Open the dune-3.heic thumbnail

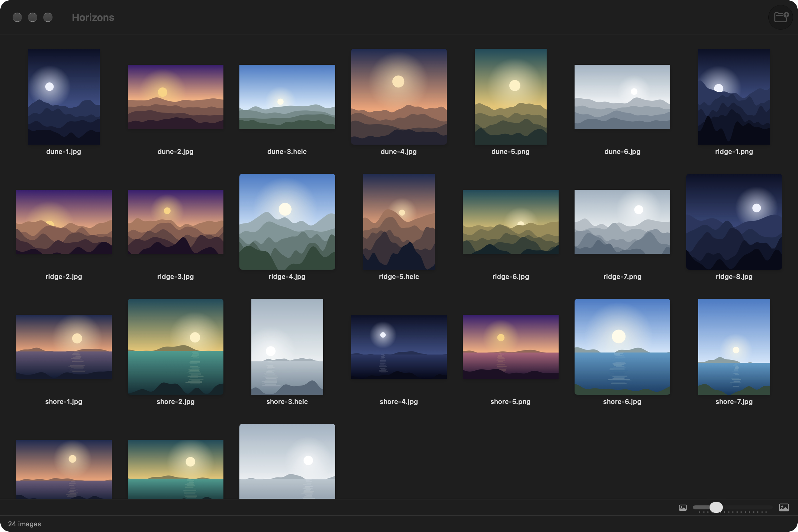click(x=287, y=97)
